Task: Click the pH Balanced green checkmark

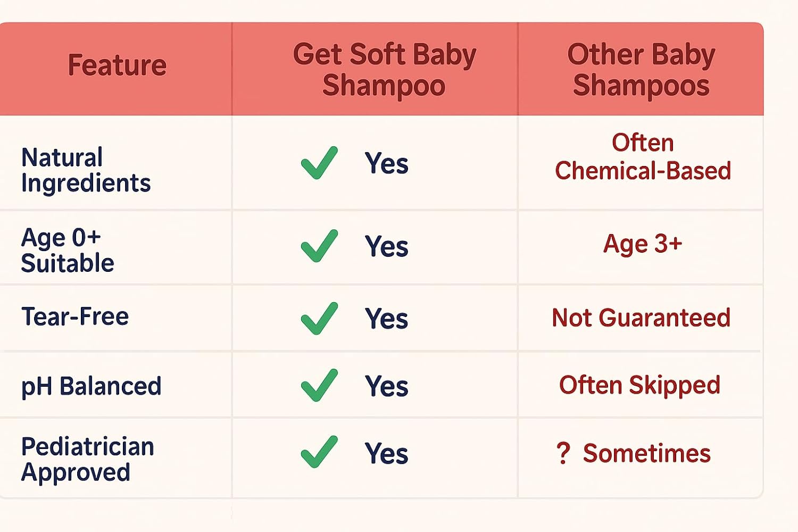Action: pyautogui.click(x=319, y=385)
